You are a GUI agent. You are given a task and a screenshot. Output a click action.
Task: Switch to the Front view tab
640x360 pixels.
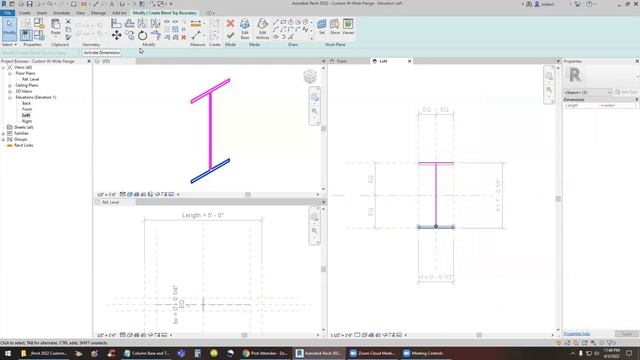point(342,61)
